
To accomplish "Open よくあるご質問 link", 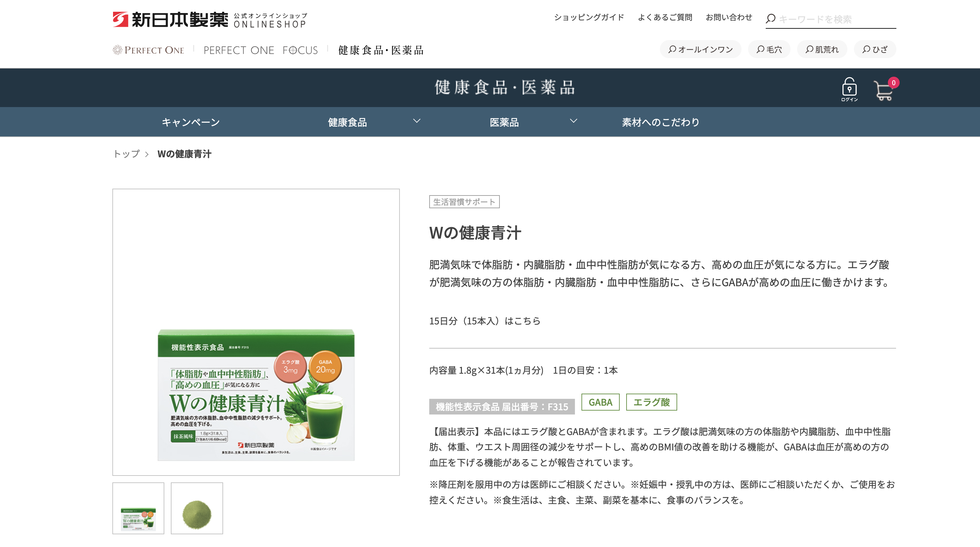I will pyautogui.click(x=665, y=17).
